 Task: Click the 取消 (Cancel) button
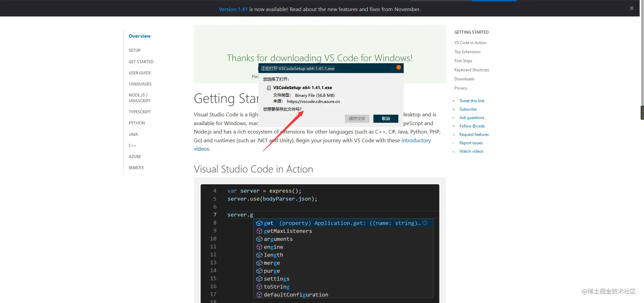pos(386,118)
